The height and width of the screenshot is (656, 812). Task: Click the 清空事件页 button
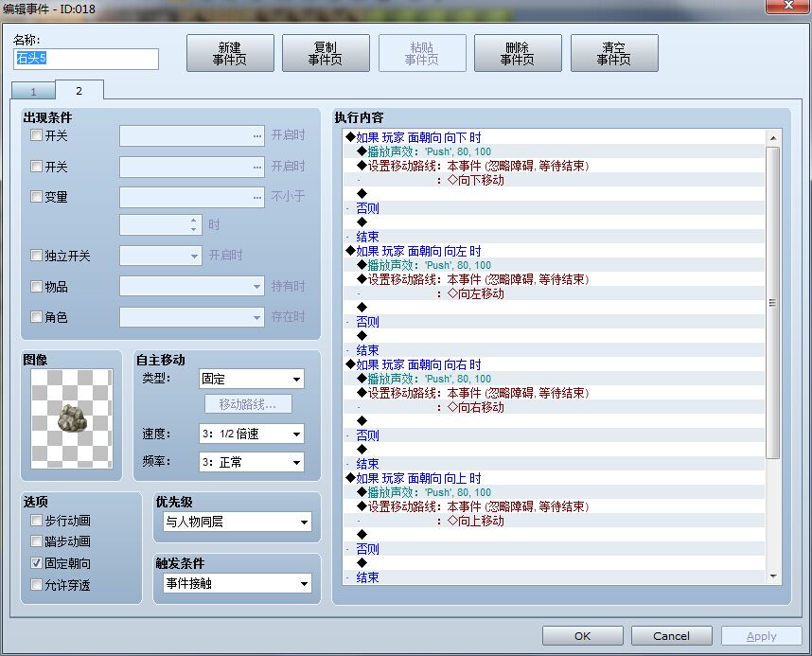point(614,53)
